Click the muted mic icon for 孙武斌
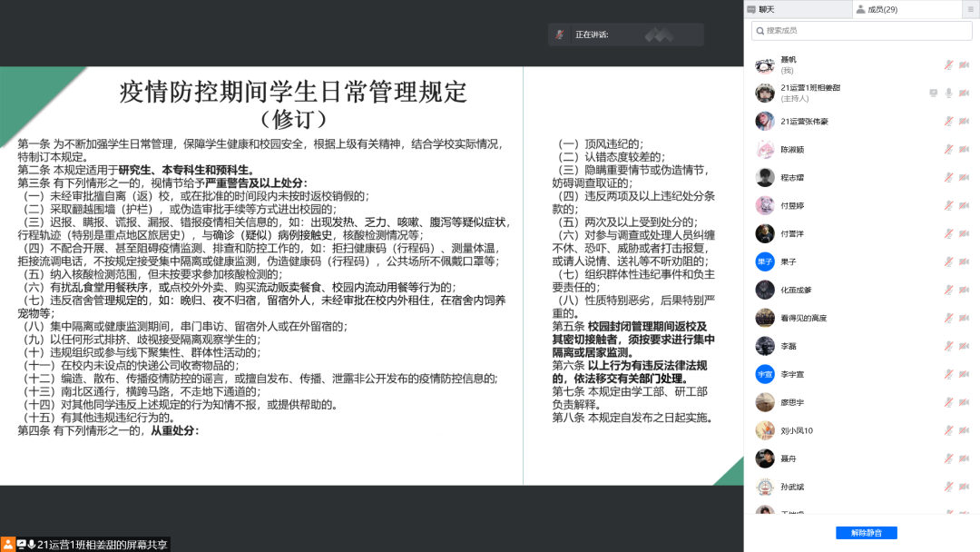Screen dimensions: 980x552 [948, 487]
